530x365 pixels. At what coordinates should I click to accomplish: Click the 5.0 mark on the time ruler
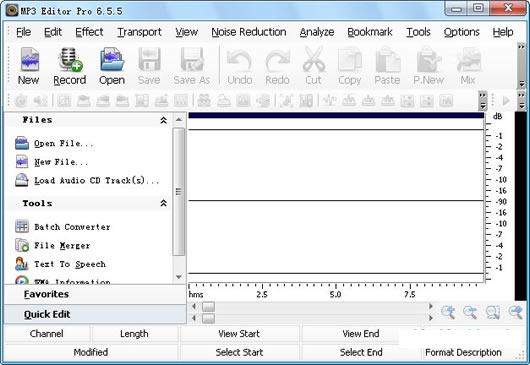335,295
